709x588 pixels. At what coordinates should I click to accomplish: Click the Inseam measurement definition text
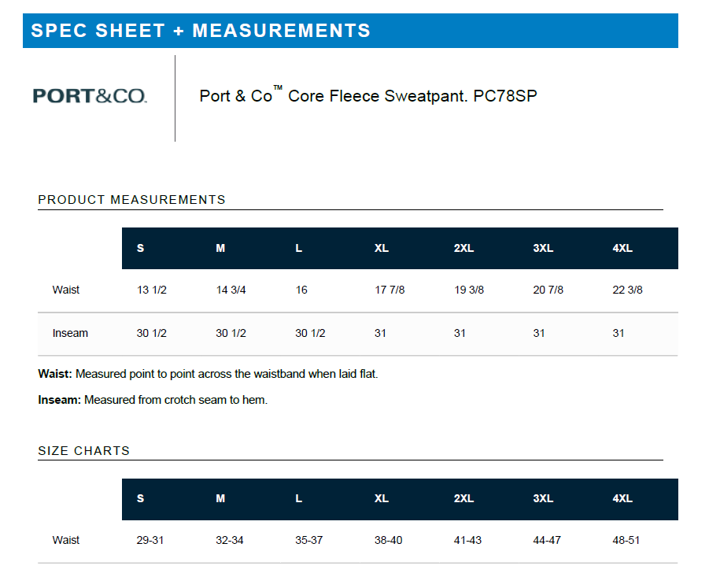[153, 400]
